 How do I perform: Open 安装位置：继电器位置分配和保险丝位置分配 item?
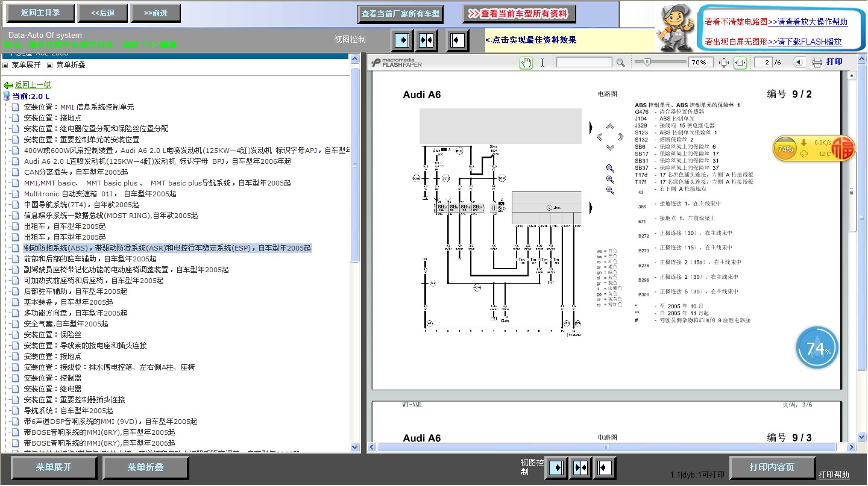coord(96,129)
